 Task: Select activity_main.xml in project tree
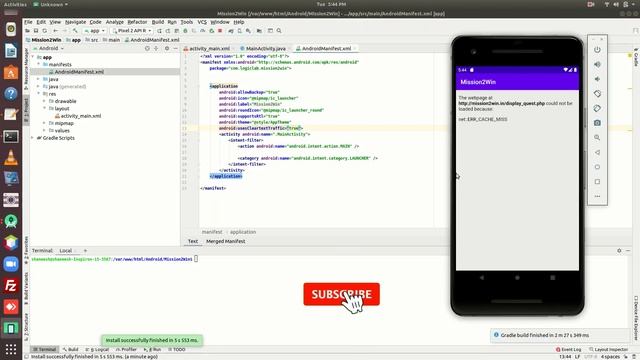click(80, 116)
